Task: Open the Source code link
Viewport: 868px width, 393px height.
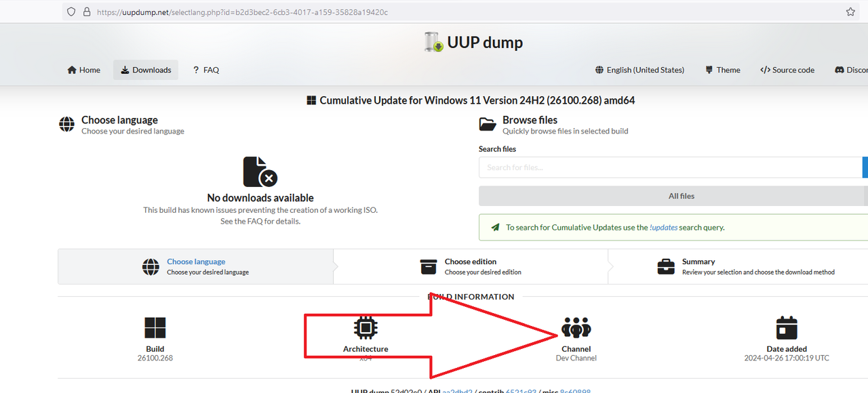Action: tap(787, 70)
